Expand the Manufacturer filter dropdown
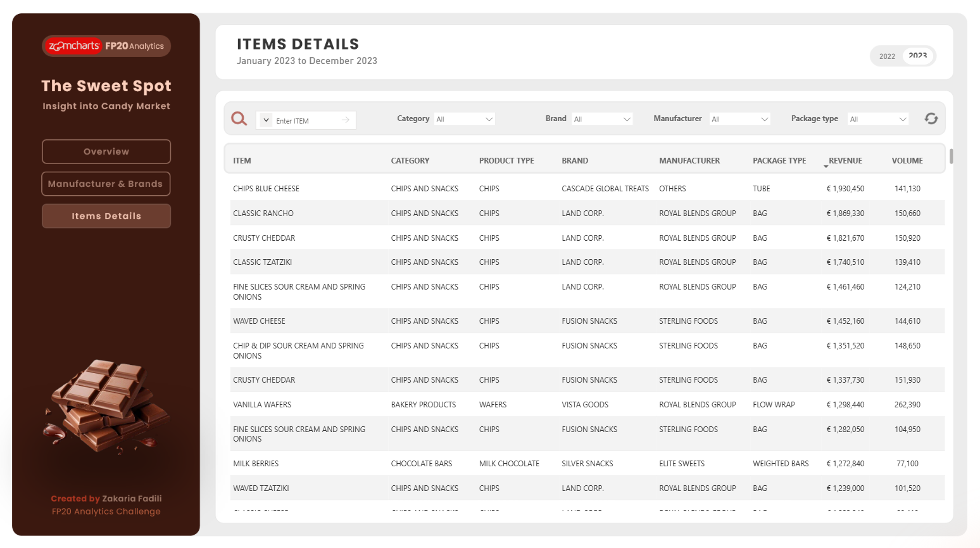Viewport: 980px width, 548px height. coord(739,119)
